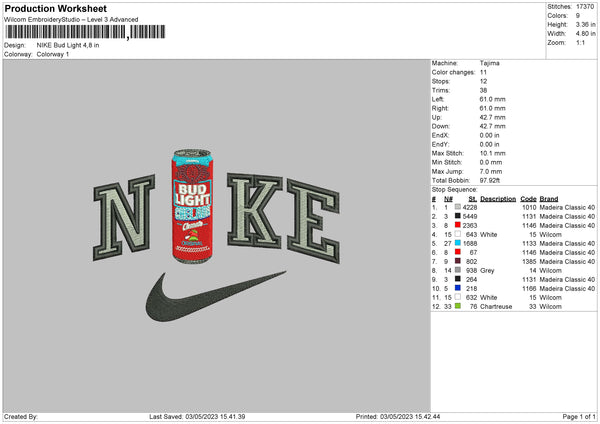The width and height of the screenshot is (600, 424).
Task: Click the Stitches value '17370'
Action: tap(585, 7)
